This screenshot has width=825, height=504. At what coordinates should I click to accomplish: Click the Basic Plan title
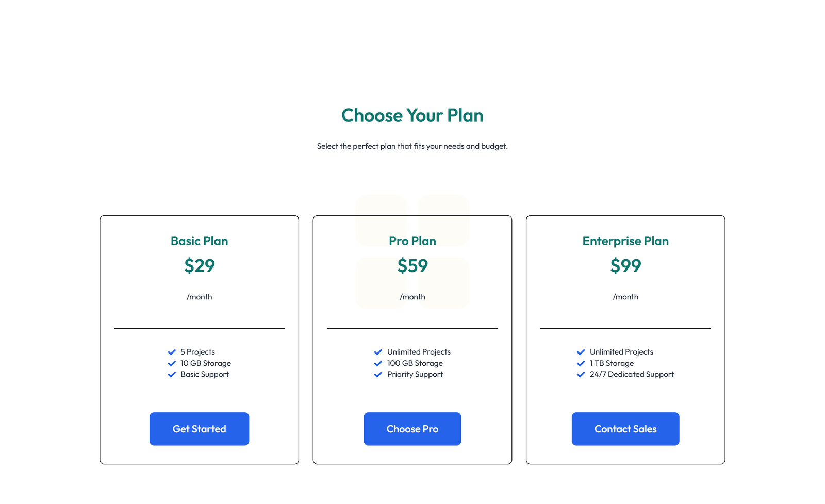coord(199,241)
